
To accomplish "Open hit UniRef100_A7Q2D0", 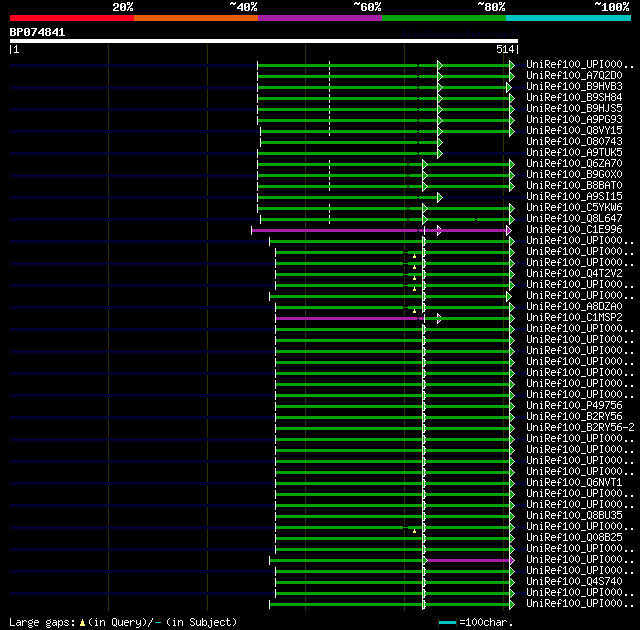I will click(x=574, y=75).
